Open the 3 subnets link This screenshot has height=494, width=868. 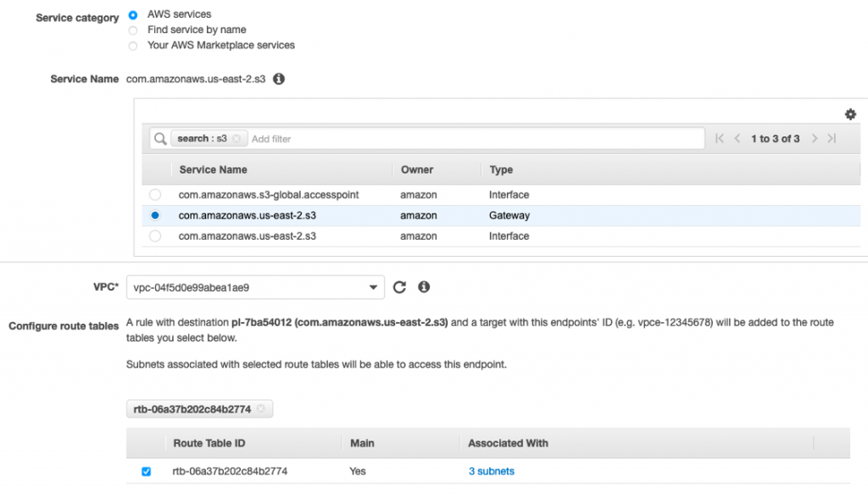[x=491, y=471]
